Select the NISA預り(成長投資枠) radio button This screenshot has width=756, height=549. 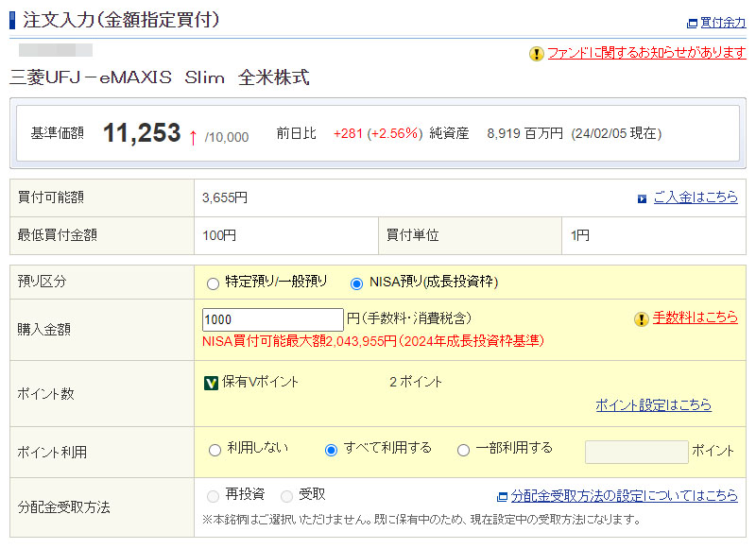[x=356, y=283]
